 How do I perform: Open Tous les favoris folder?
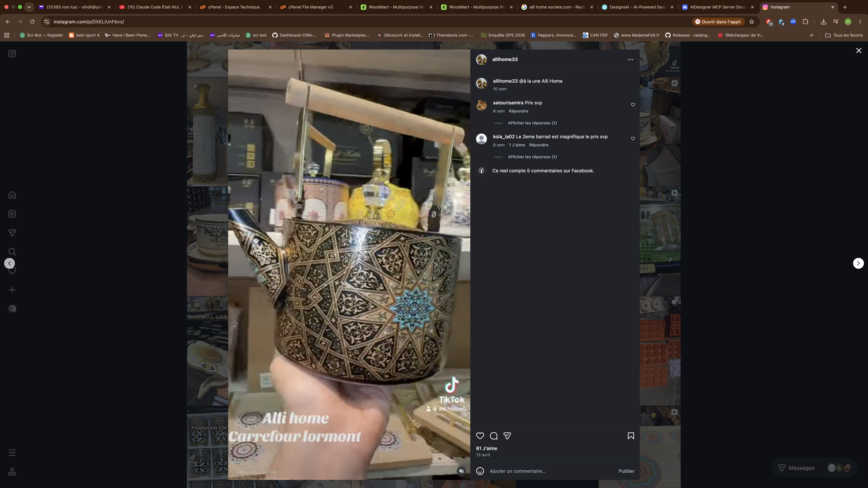click(844, 35)
